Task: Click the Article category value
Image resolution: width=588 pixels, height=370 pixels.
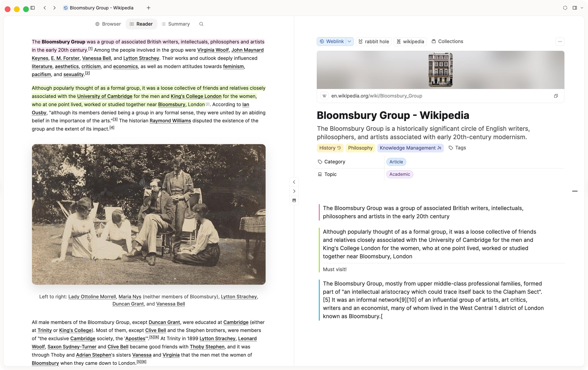Action: (x=396, y=162)
